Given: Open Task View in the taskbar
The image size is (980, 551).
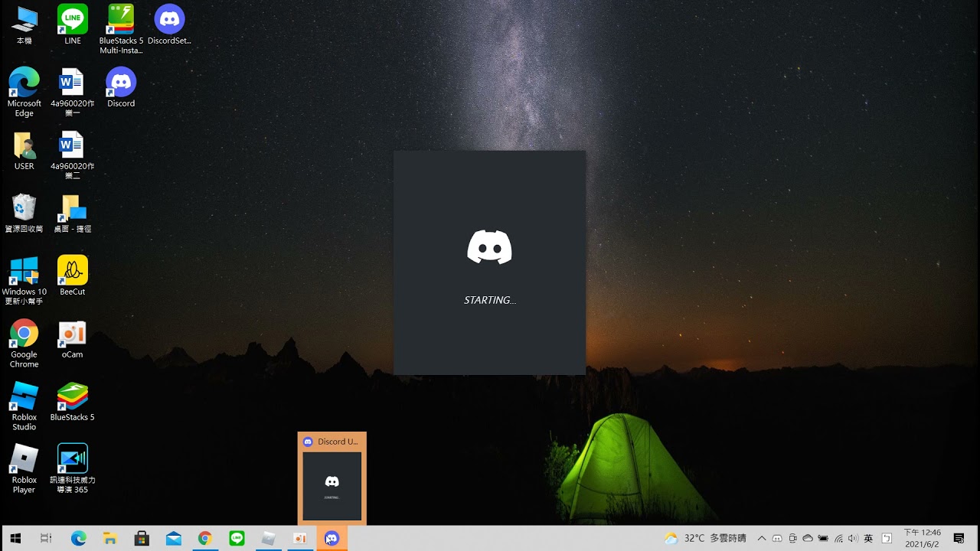Looking at the screenshot, I should [x=46, y=539].
